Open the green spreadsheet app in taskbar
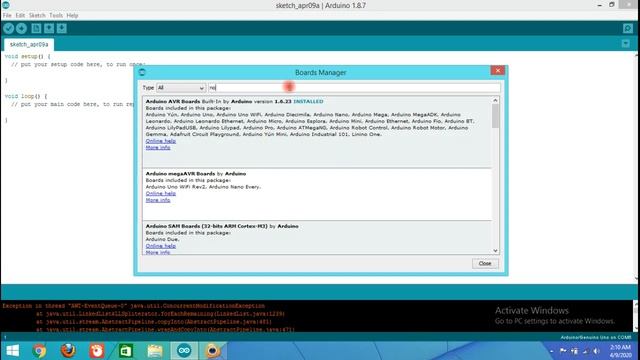This screenshot has height=360, width=640. click(126, 351)
